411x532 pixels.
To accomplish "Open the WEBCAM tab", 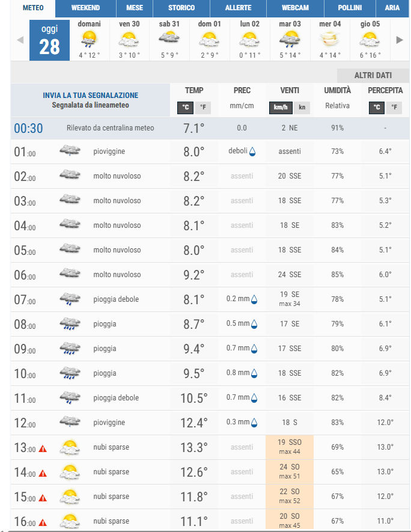I will pos(295,8).
